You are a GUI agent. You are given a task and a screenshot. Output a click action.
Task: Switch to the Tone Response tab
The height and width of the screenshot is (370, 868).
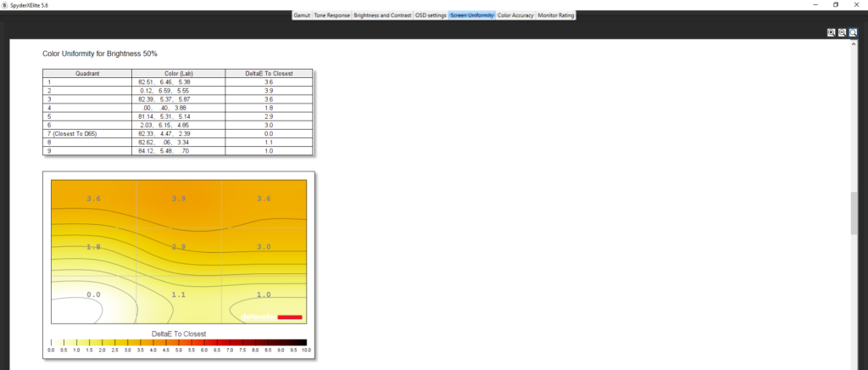[x=331, y=15]
